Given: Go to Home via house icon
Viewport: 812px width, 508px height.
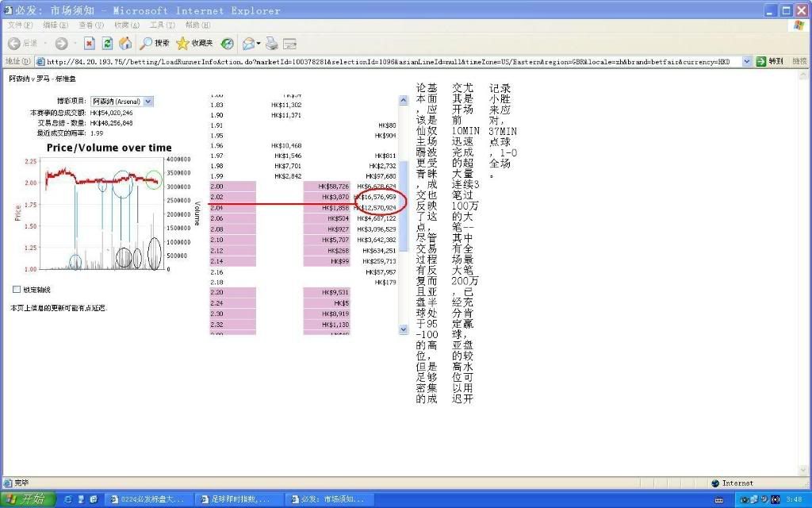Looking at the screenshot, I should 125,43.
